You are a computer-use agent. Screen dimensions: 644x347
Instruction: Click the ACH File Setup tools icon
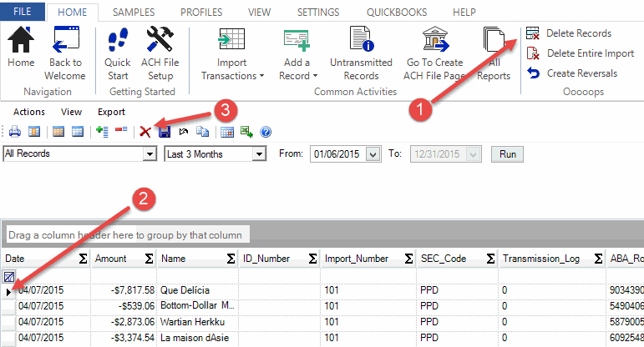[x=160, y=53]
